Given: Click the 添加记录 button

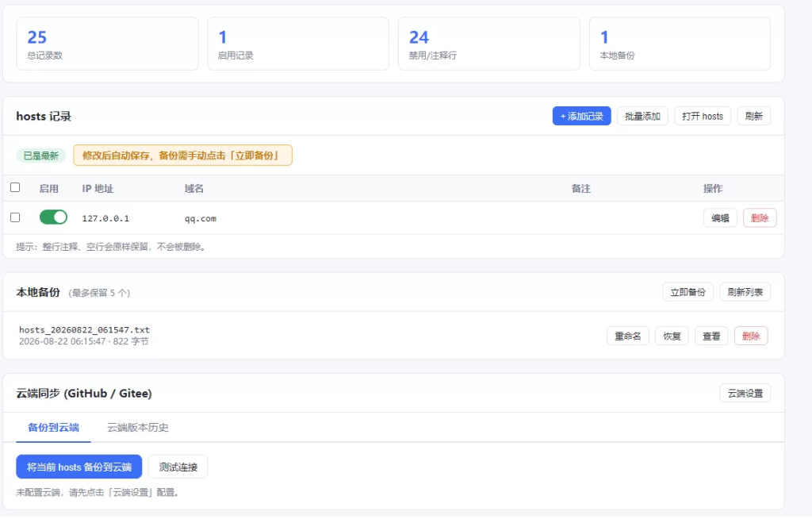Looking at the screenshot, I should coord(581,116).
